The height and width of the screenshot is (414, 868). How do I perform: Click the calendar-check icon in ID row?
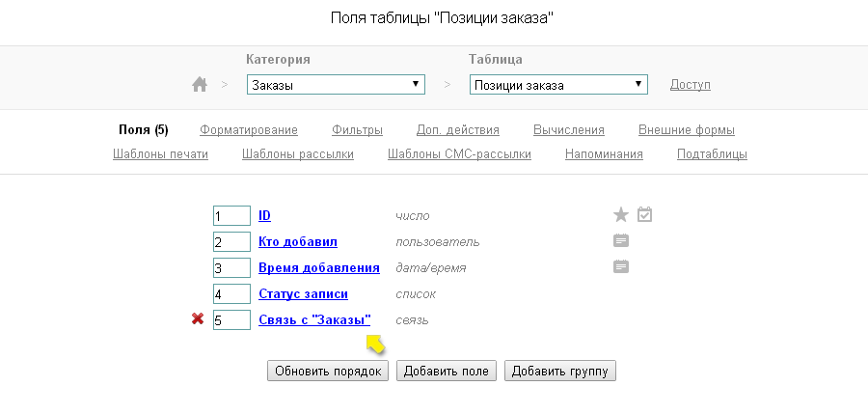644,214
